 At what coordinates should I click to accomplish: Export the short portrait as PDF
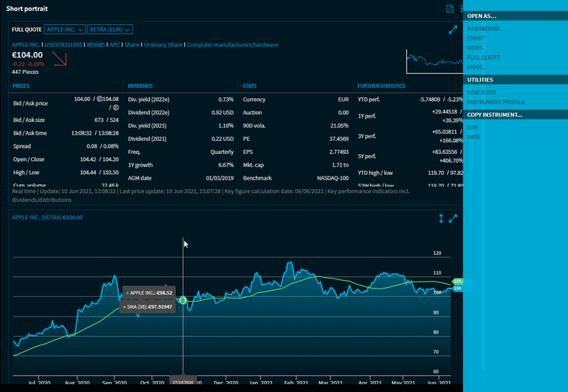[450, 9]
